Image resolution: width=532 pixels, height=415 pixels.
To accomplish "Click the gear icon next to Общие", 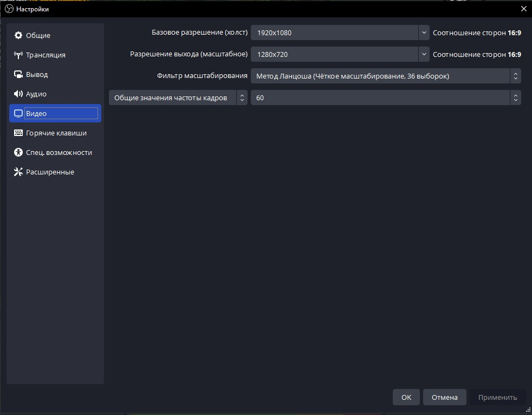I will click(x=18, y=36).
